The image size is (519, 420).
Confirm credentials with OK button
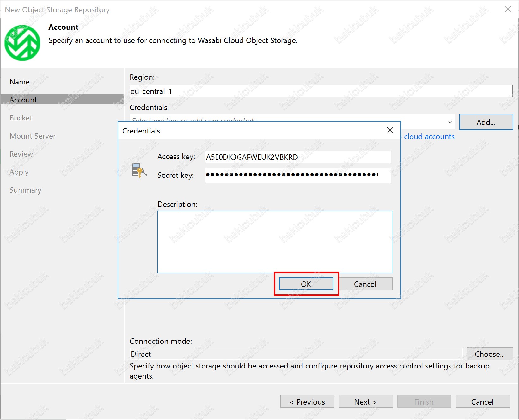click(306, 284)
